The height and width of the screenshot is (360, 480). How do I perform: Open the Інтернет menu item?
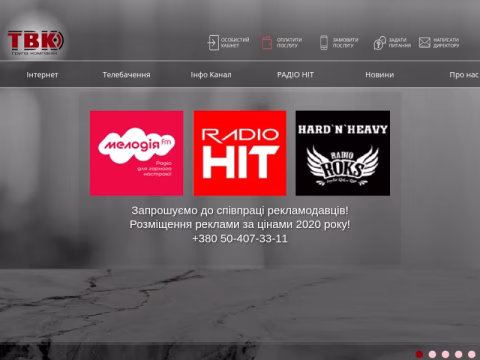coord(42,75)
